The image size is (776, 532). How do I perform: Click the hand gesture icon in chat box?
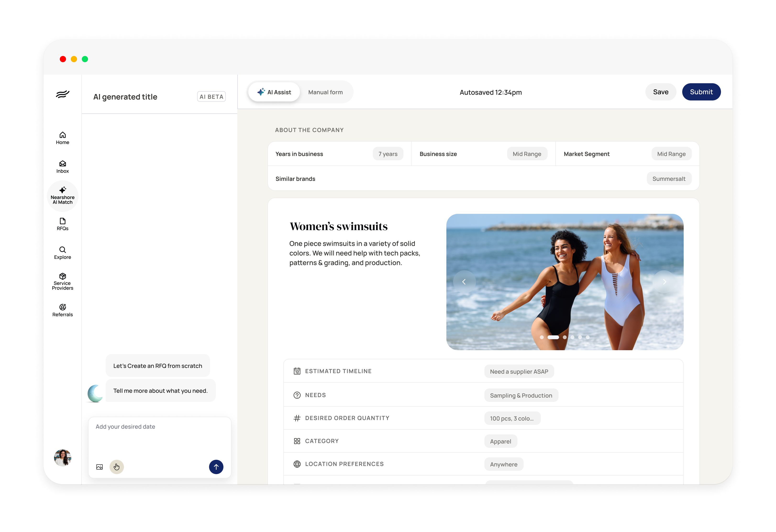pos(116,467)
